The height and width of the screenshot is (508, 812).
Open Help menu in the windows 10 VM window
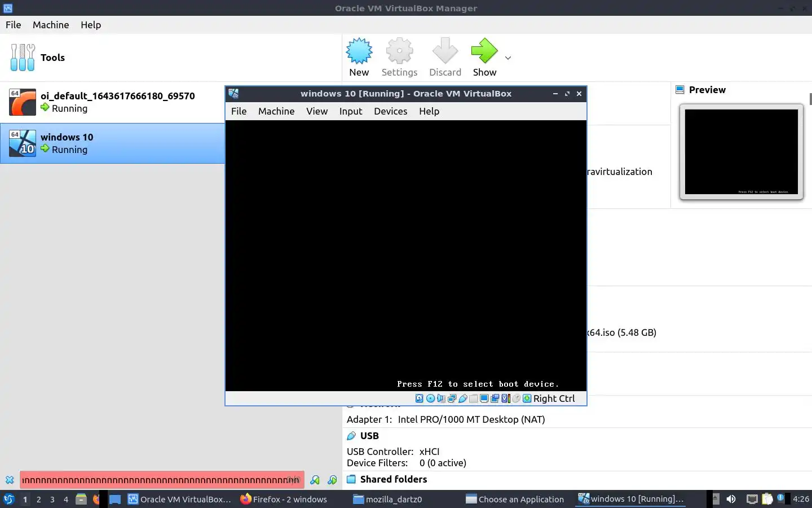pos(429,111)
